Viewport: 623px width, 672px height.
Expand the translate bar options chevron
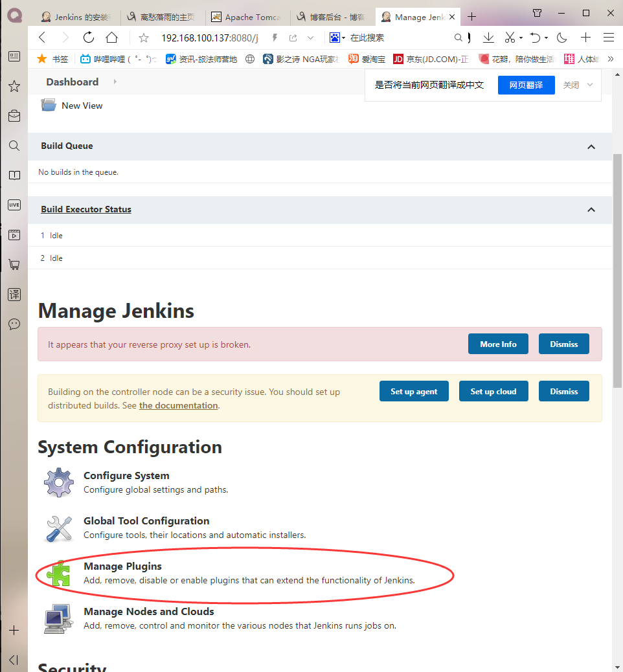pos(590,85)
